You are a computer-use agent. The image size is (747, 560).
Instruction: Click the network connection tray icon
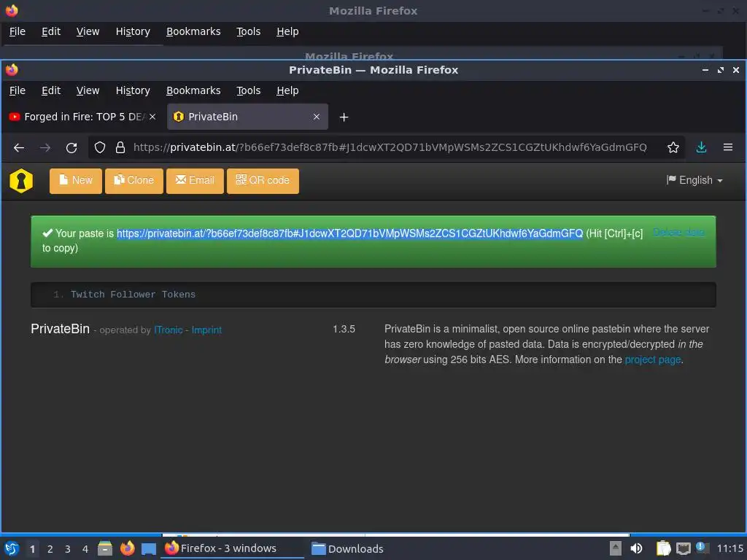[683, 548]
